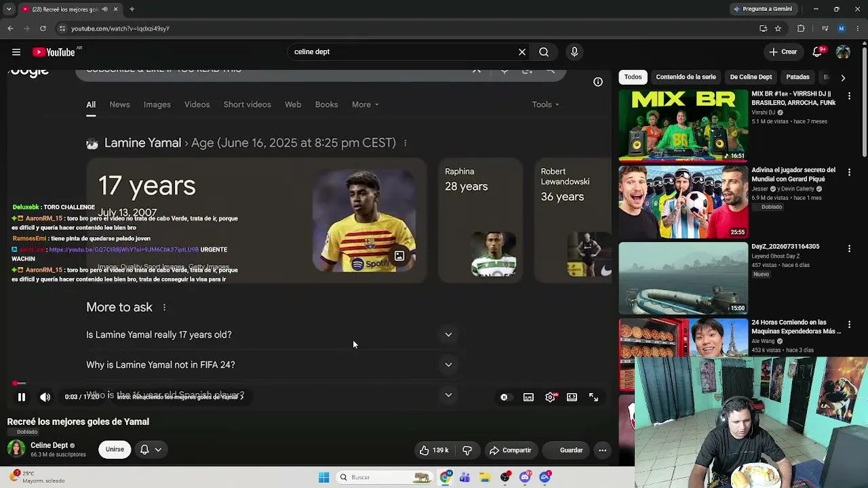
Task: Click the taskbar Buscar search box
Action: tap(384, 477)
